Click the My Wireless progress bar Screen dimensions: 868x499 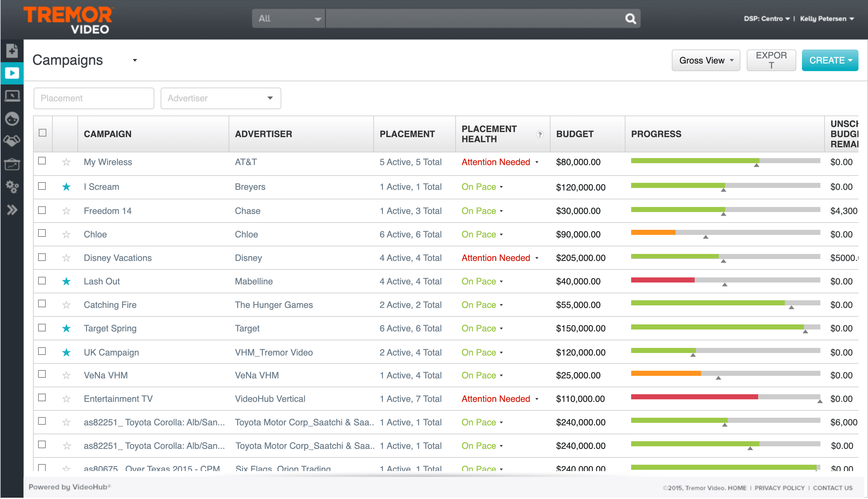725,161
